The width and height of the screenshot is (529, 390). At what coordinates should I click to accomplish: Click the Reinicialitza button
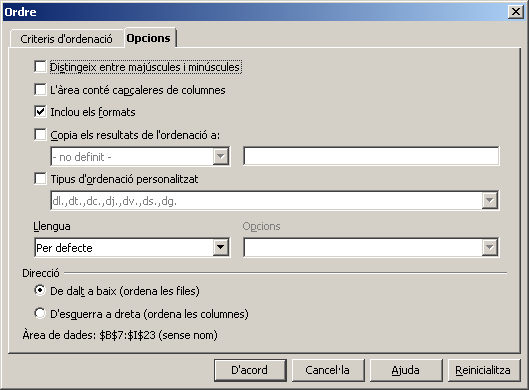tap(483, 370)
